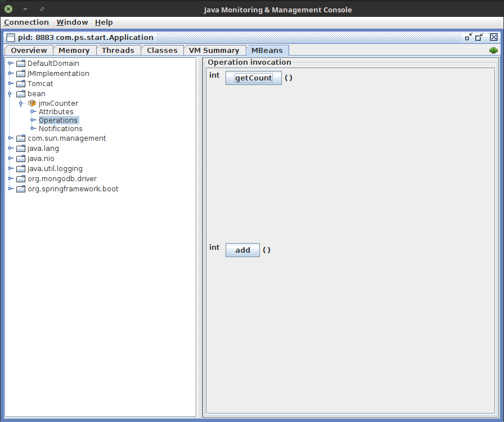This screenshot has height=422, width=504.
Task: Expand the JMImplementation tree node
Action: click(x=10, y=74)
